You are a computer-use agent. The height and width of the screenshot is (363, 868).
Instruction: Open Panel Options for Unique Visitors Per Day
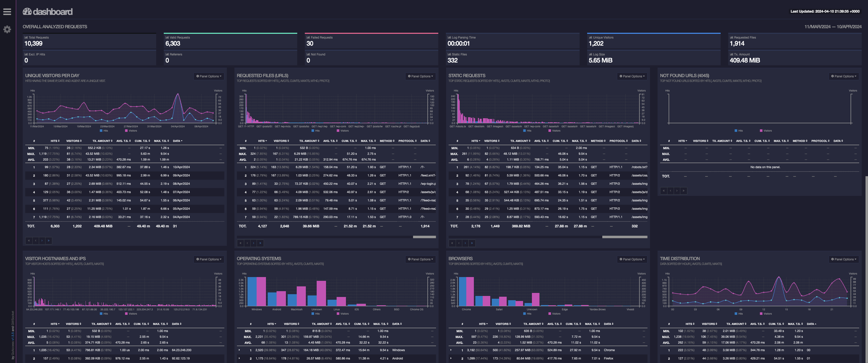(x=208, y=76)
